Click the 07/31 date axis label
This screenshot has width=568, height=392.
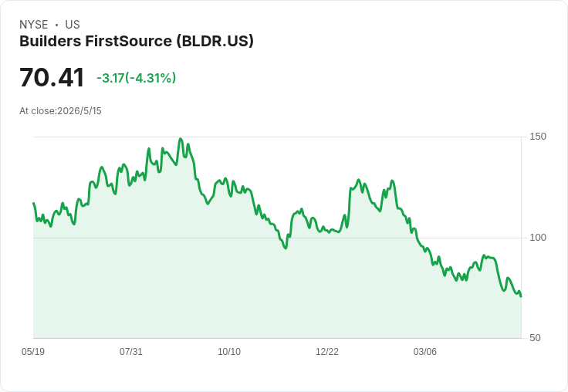130,351
